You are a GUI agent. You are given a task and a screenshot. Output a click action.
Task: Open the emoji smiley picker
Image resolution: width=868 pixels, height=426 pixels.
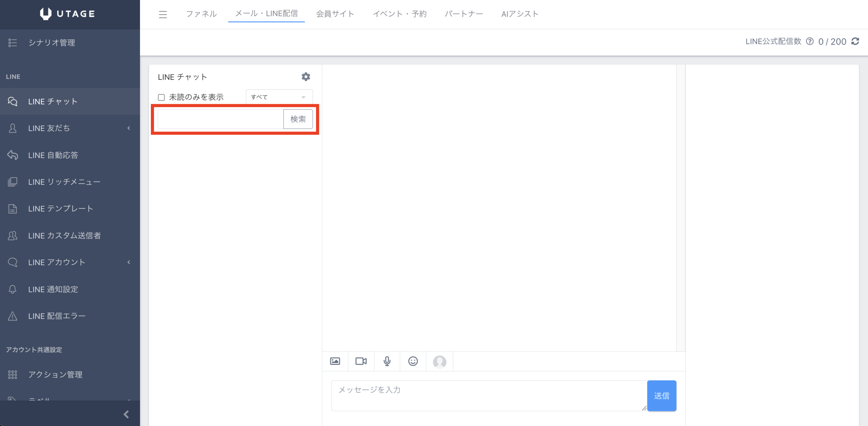413,361
